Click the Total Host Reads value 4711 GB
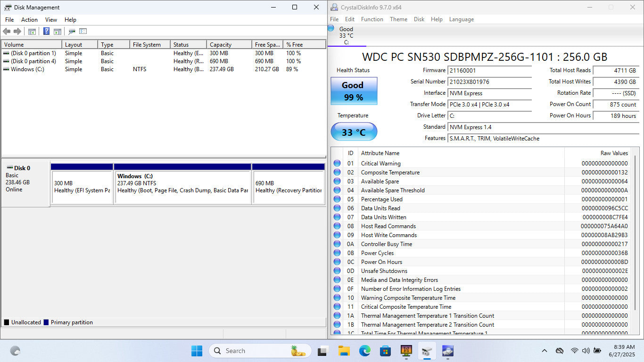The width and height of the screenshot is (644, 362). click(616, 71)
